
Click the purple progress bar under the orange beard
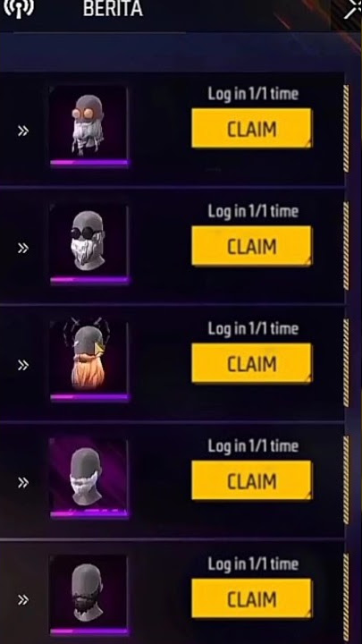(89, 397)
